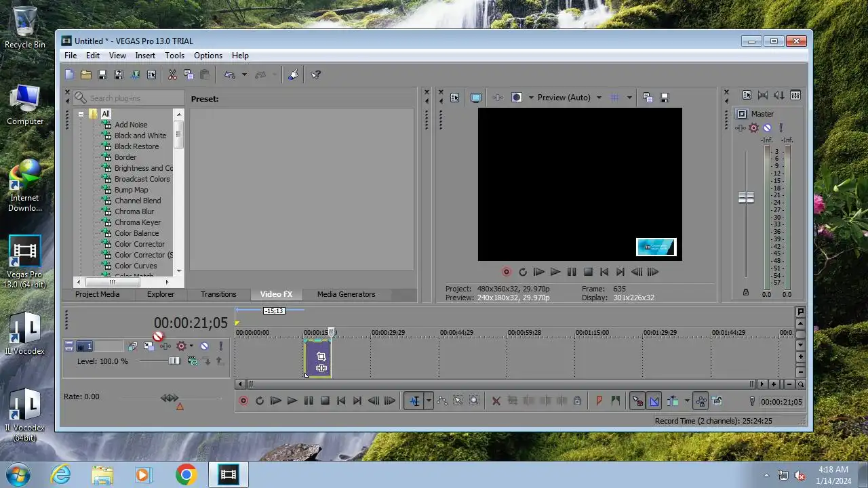This screenshot has width=868, height=488.
Task: Open the Insert menu
Action: click(145, 56)
